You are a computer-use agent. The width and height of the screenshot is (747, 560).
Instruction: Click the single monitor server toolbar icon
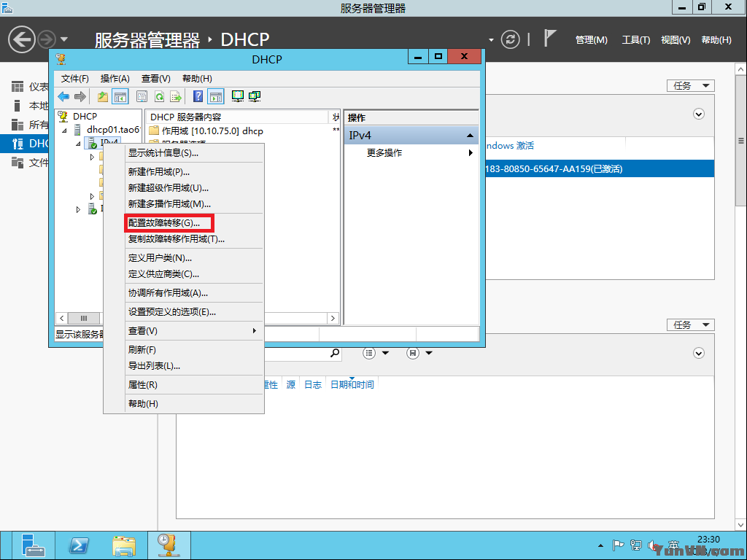237,96
